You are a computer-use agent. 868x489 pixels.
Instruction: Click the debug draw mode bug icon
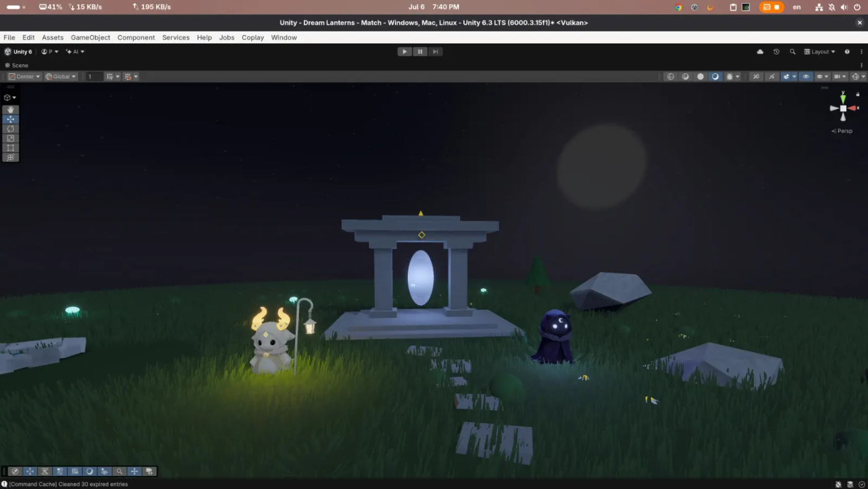(x=730, y=76)
